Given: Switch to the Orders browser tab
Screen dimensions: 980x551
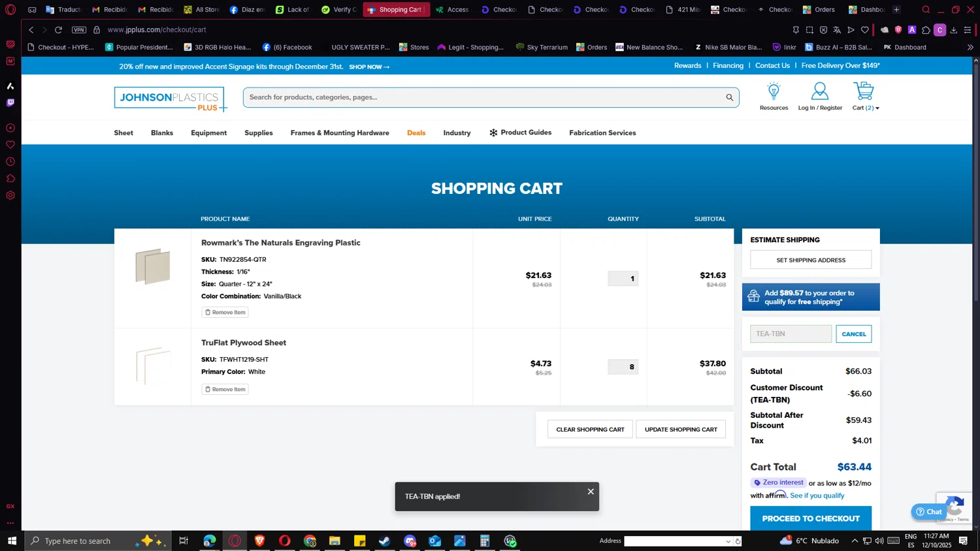Looking at the screenshot, I should (x=819, y=10).
